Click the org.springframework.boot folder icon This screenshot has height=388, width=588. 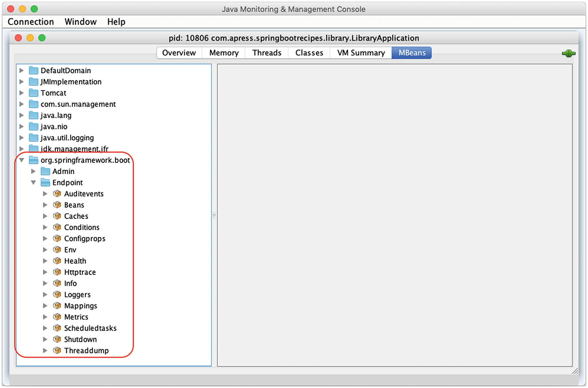(x=33, y=160)
